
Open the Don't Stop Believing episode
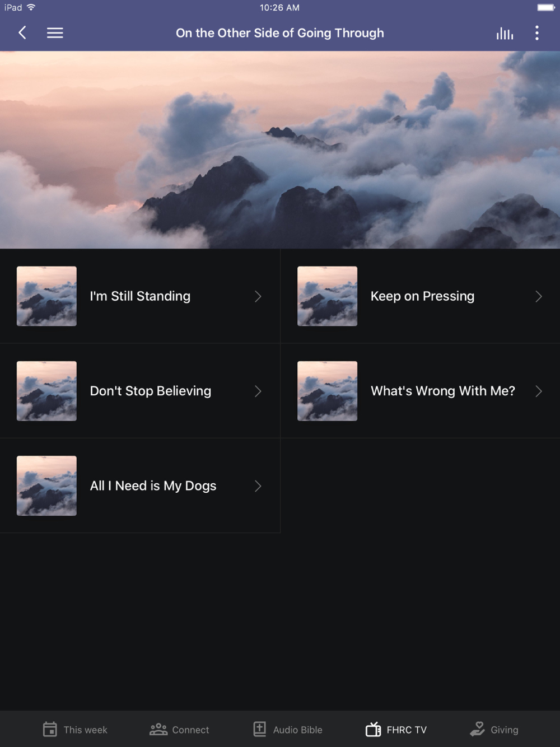coord(140,391)
